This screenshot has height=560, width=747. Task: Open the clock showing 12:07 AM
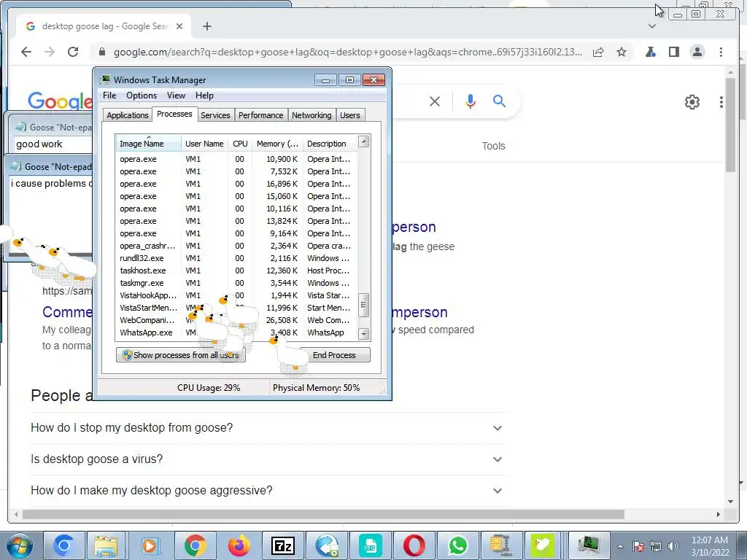710,546
